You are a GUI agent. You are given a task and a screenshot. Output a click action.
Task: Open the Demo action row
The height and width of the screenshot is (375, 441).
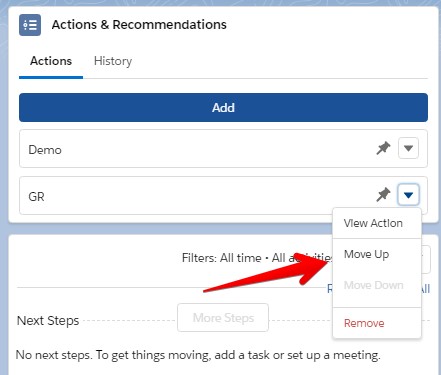(223, 149)
